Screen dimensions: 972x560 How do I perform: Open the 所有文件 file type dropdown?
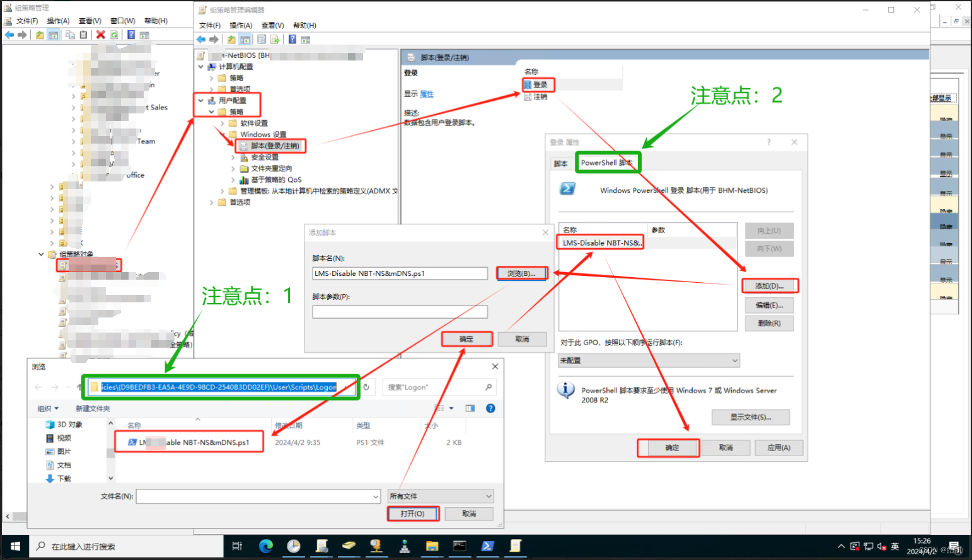tap(440, 496)
